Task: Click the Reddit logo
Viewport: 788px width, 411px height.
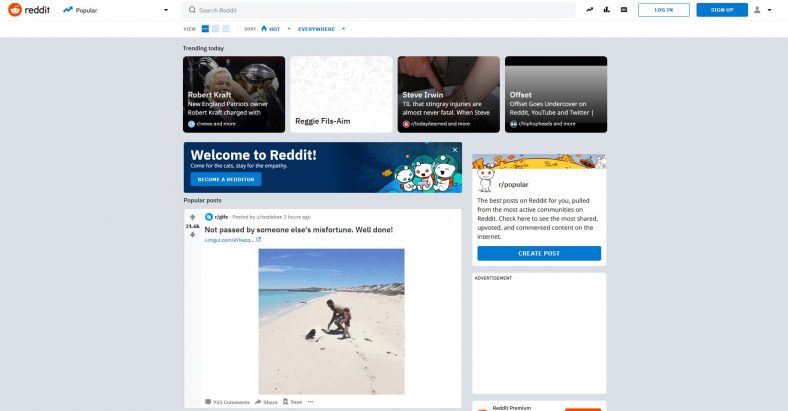Action: (x=29, y=10)
